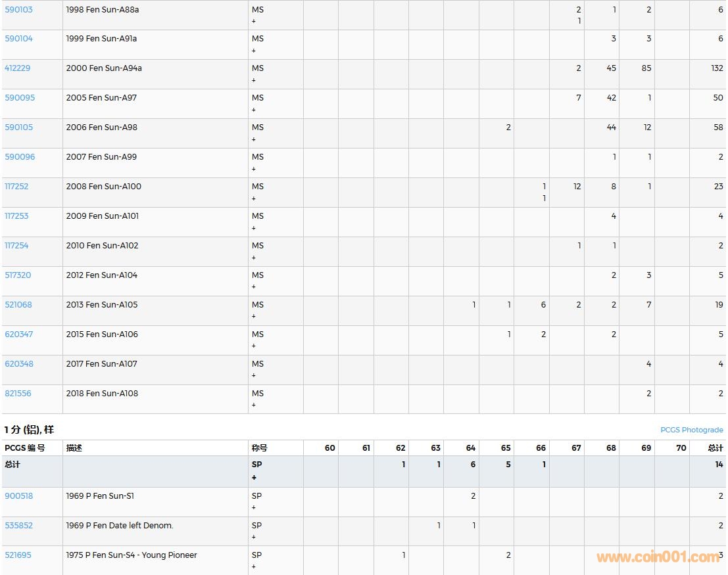728x575 pixels.
Task: Select the 590096 PCGS number link
Action: 20,157
